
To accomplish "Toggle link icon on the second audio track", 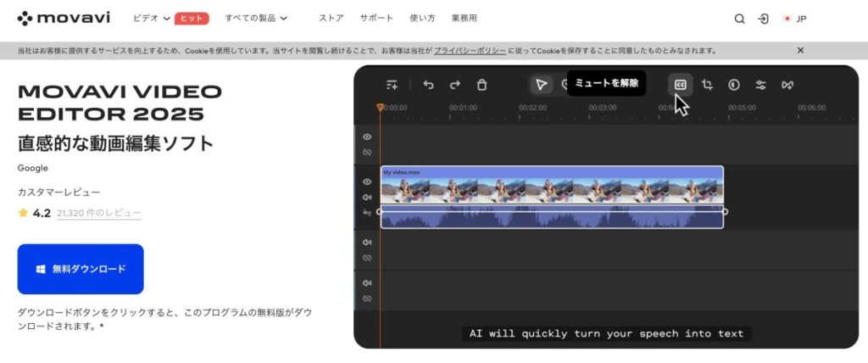I will point(366,299).
